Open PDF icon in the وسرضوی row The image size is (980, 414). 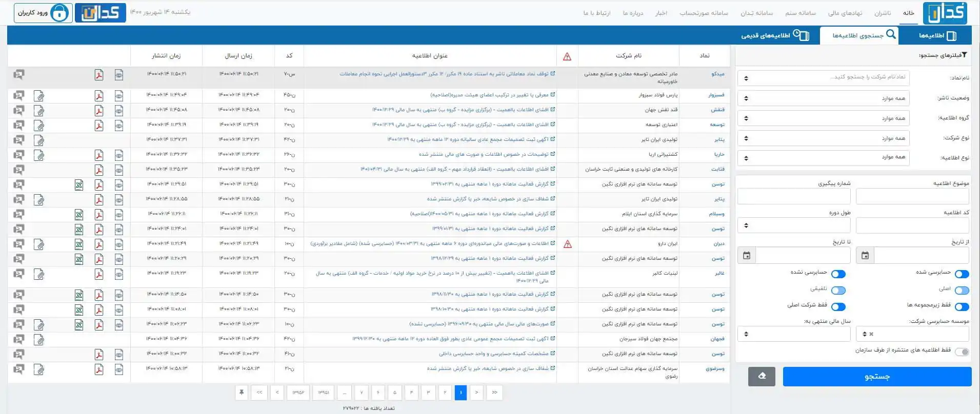(x=99, y=369)
